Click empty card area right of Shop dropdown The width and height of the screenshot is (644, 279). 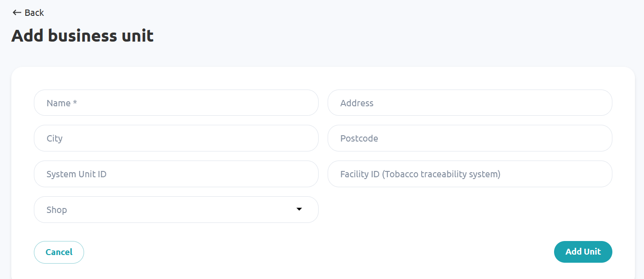pos(470,210)
